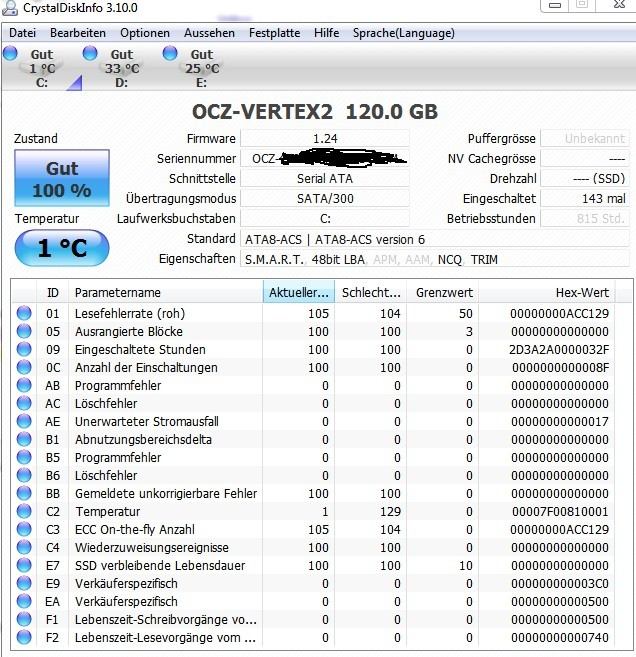
Task: Open the Optionen menu
Action: tap(145, 33)
